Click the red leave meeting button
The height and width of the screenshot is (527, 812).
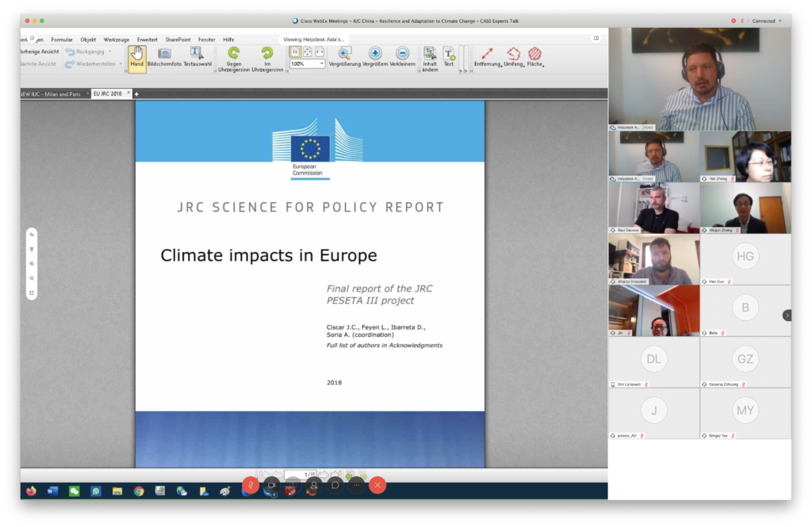378,484
